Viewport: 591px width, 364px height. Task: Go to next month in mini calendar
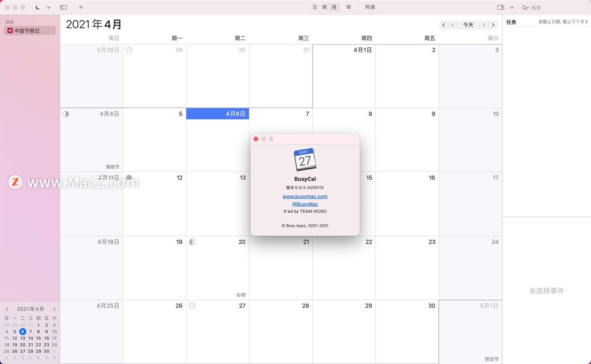pos(54,309)
